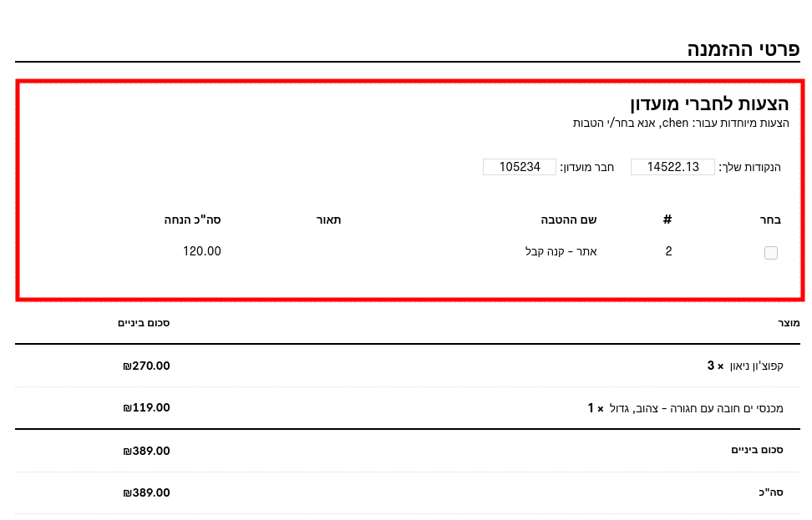The image size is (812, 520).
Task: Click the 'פרטי ההזמנה' page heading
Action: 743,49
